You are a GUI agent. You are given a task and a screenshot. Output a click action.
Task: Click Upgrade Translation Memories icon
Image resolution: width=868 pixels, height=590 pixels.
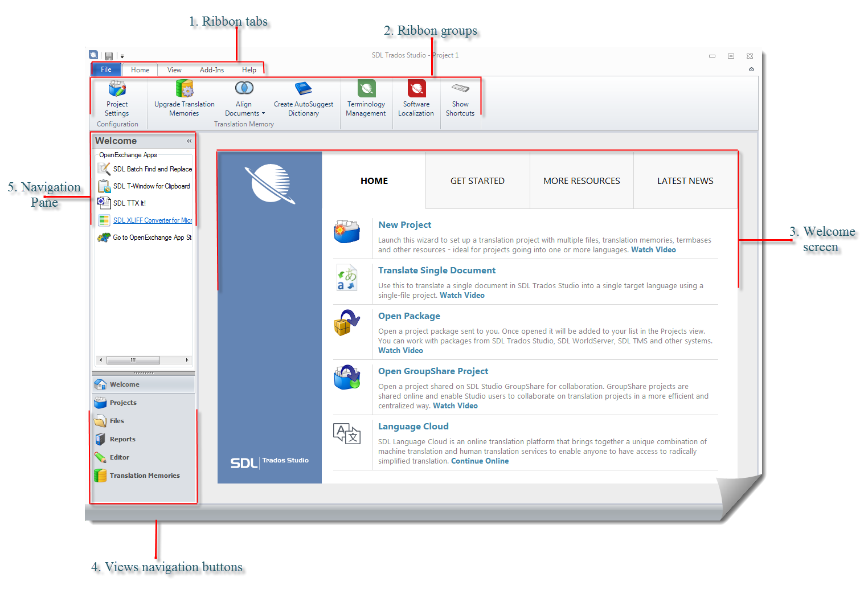[185, 88]
